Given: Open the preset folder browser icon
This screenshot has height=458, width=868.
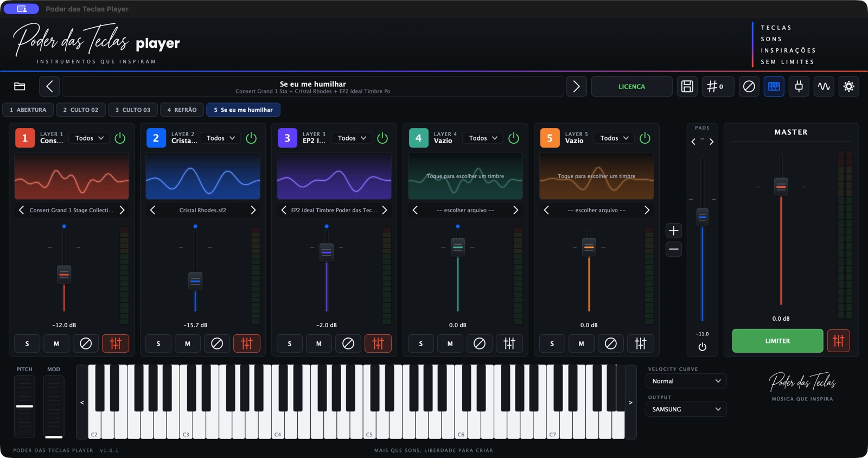Looking at the screenshot, I should (20, 86).
